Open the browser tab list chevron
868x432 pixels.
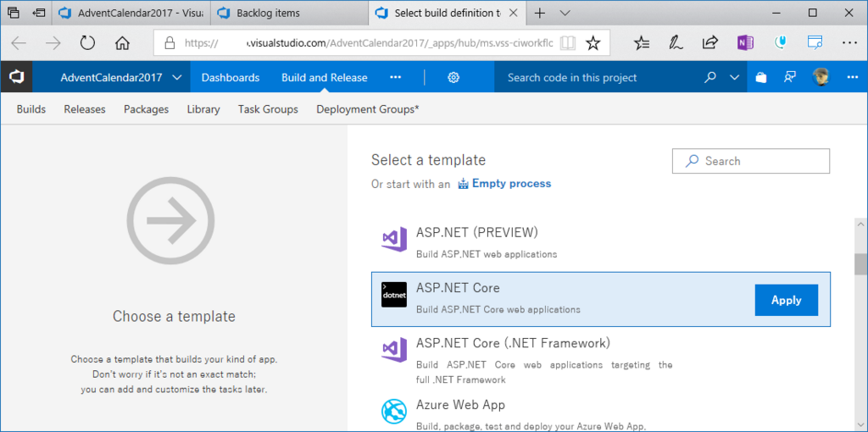[x=565, y=13]
